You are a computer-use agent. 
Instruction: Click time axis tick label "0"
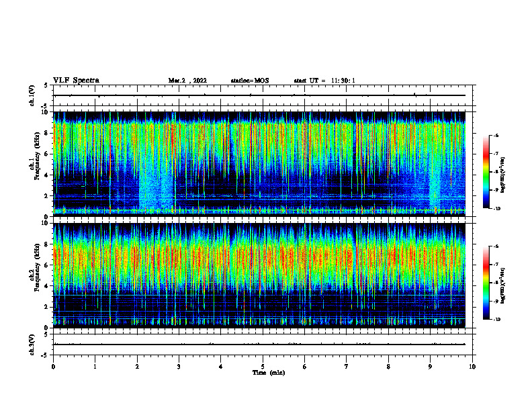click(x=53, y=367)
